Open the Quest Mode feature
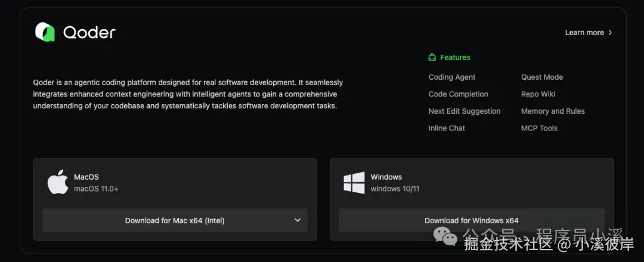Viewport: 644px width, 262px height. [541, 77]
